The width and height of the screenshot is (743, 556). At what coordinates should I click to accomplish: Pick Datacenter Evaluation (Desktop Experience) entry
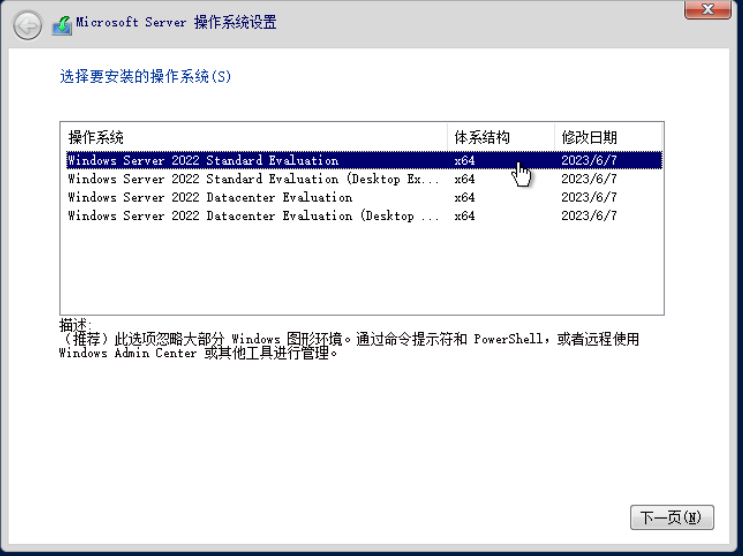pyautogui.click(x=253, y=215)
